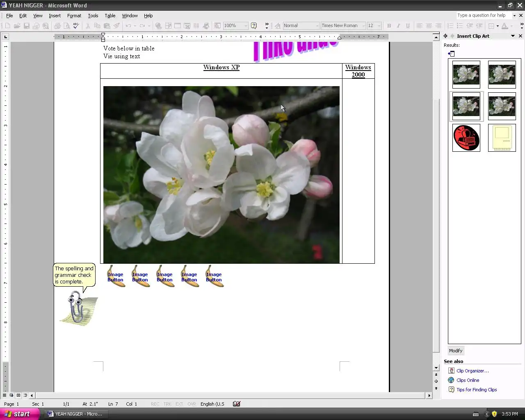This screenshot has width=525, height=420.
Task: Switch to Web Layout View button
Action: point(11,395)
